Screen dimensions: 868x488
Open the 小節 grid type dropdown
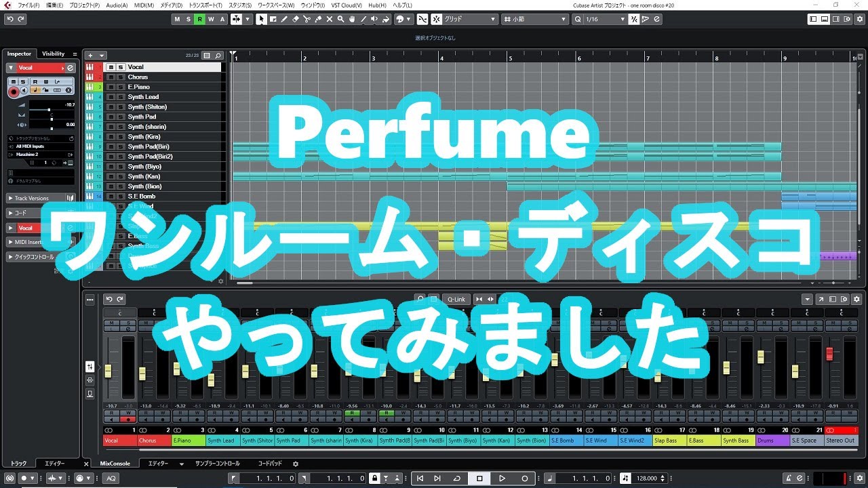(535, 19)
